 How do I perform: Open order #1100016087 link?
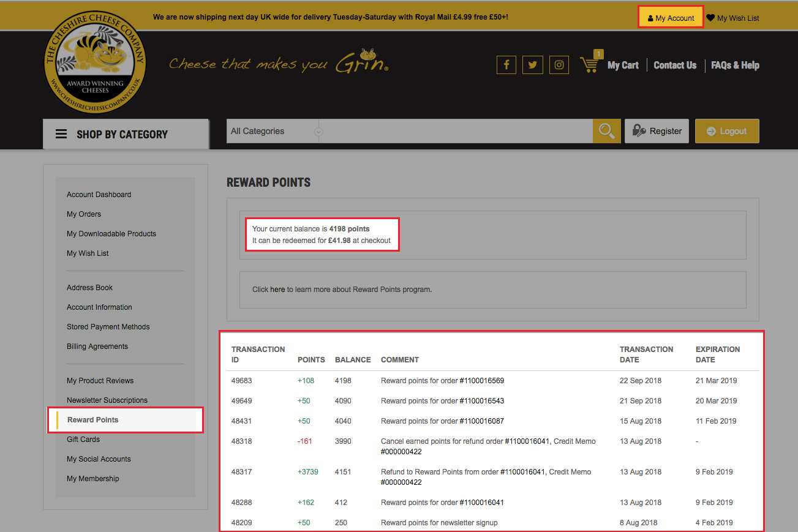[x=482, y=421]
